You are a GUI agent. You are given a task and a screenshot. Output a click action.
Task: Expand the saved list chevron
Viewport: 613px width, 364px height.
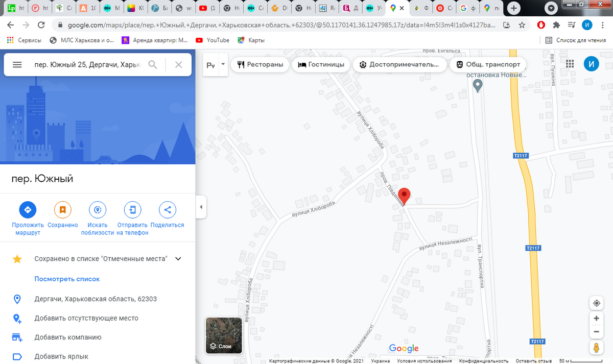click(178, 259)
